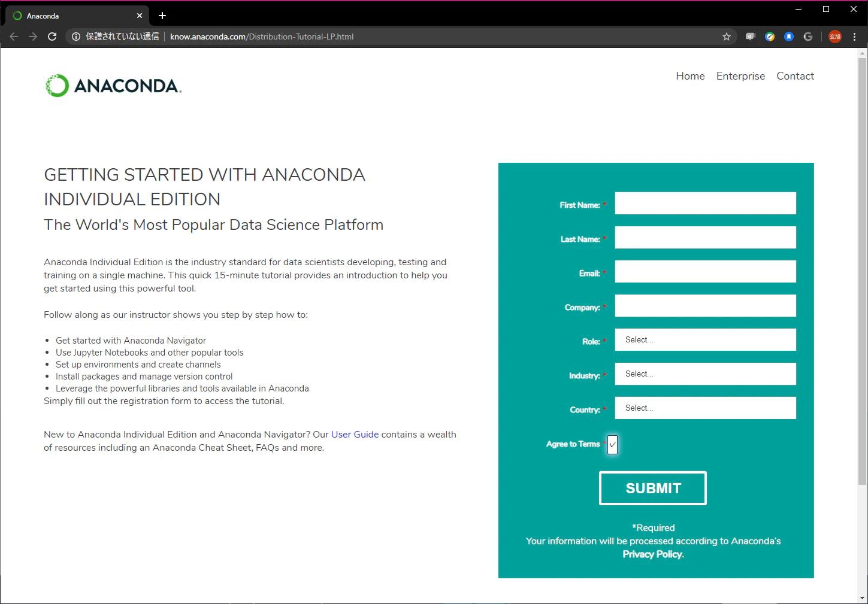
Task: Click the bullet 'Set up environments and create channels'
Action: pos(138,365)
